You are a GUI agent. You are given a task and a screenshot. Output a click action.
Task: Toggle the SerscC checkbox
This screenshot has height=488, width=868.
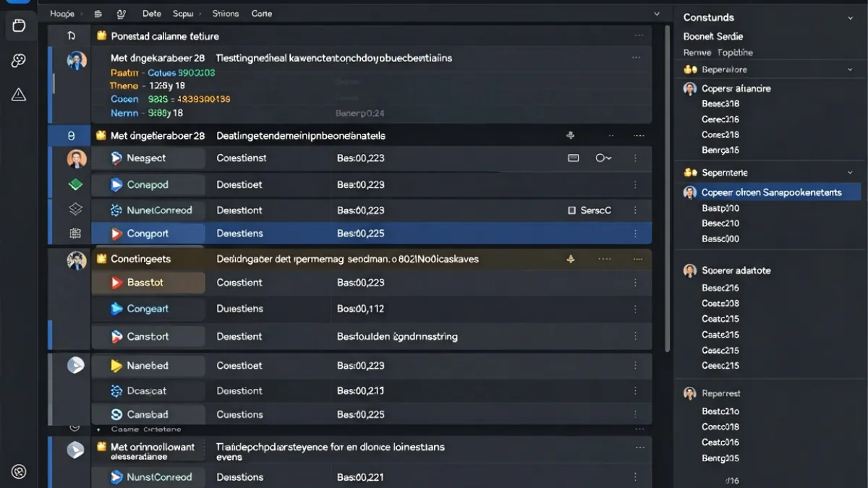click(571, 210)
